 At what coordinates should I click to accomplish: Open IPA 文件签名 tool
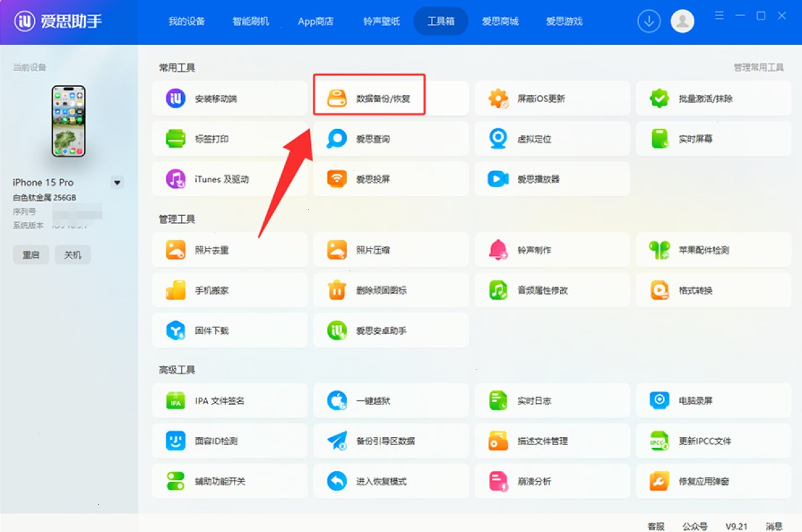coord(230,401)
